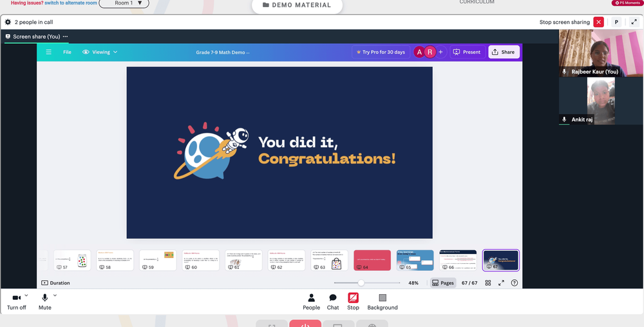Open the grid view icon
The width and height of the screenshot is (644, 327).
point(488,283)
